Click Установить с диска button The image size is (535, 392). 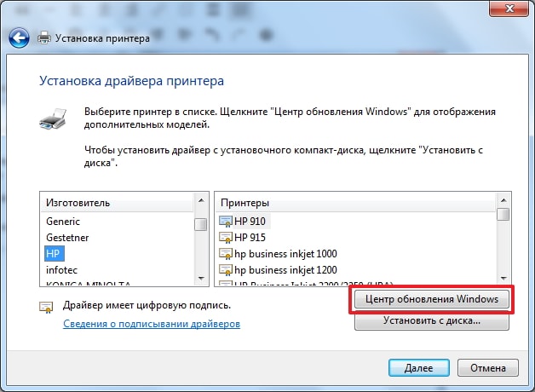(432, 321)
